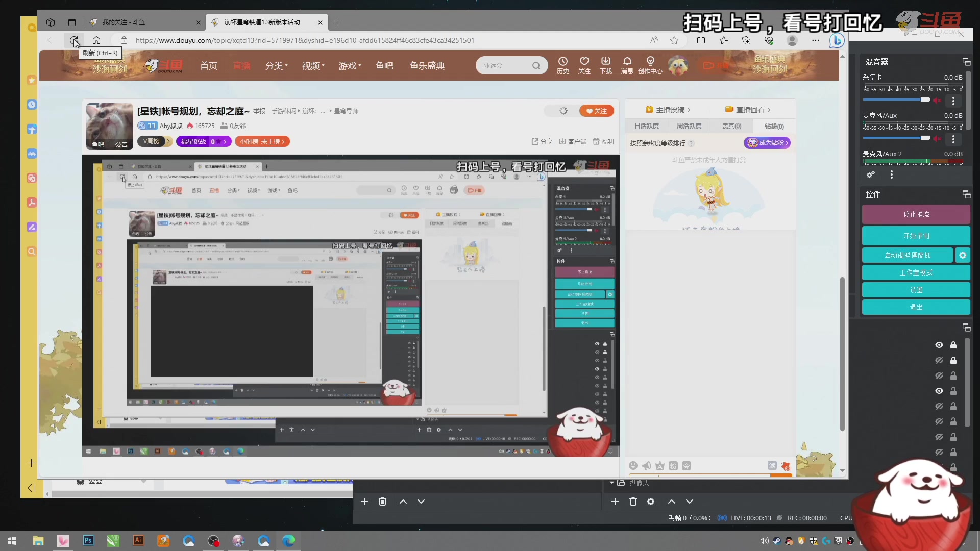The image size is (980, 551).
Task: Open 直播回看 section
Action: [x=748, y=110]
